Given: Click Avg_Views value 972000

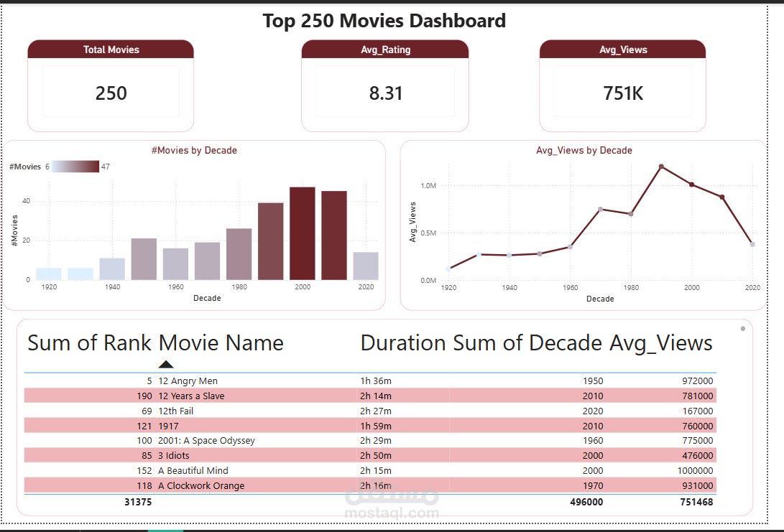Looking at the screenshot, I should [x=698, y=381].
